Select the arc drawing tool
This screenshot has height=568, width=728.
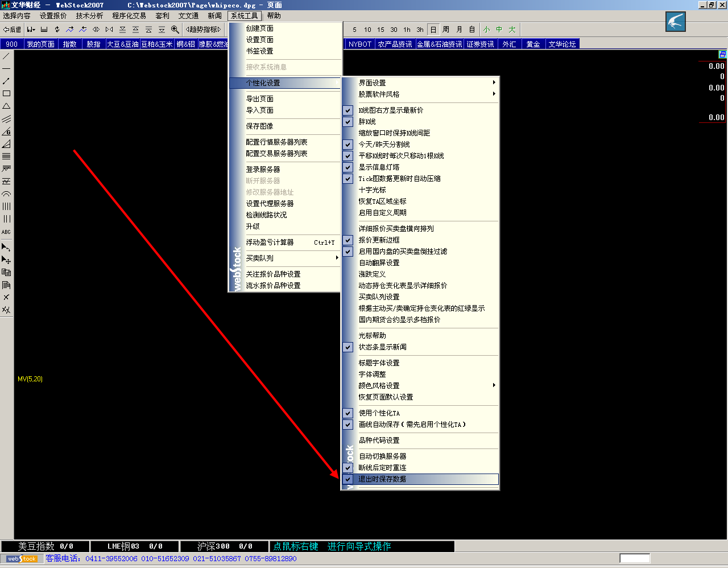[6, 194]
